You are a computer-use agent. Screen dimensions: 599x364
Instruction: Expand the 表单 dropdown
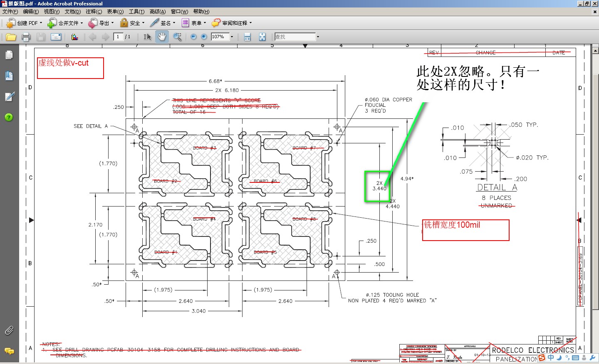point(205,23)
